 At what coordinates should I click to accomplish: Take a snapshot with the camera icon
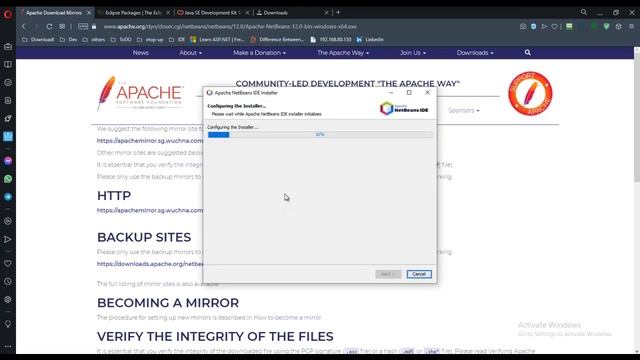(523, 27)
